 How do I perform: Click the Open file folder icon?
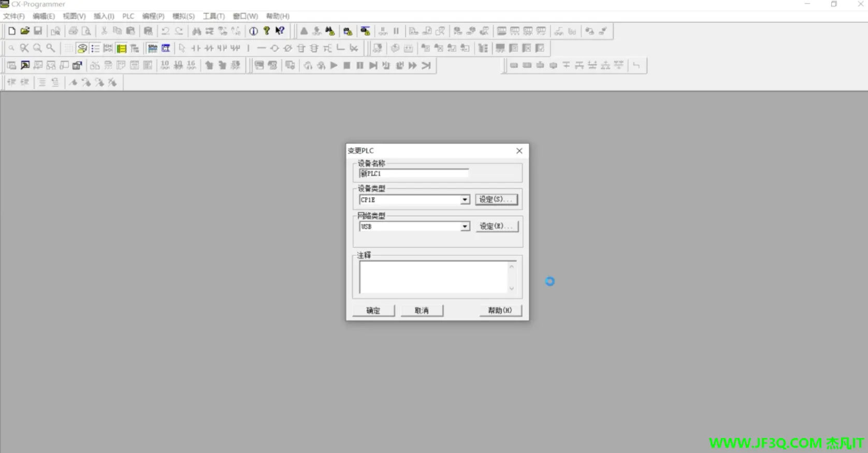coord(24,31)
